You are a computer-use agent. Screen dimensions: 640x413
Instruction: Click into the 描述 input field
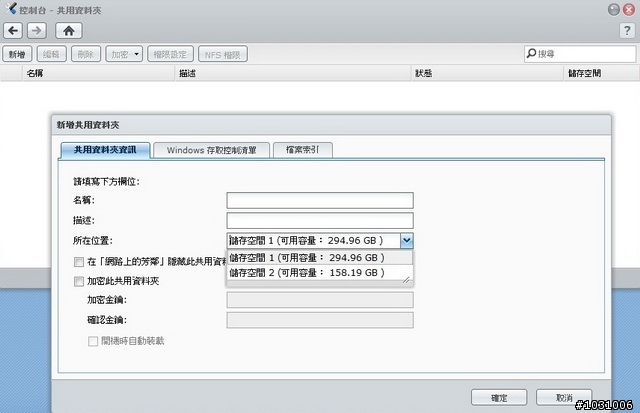(x=320, y=220)
